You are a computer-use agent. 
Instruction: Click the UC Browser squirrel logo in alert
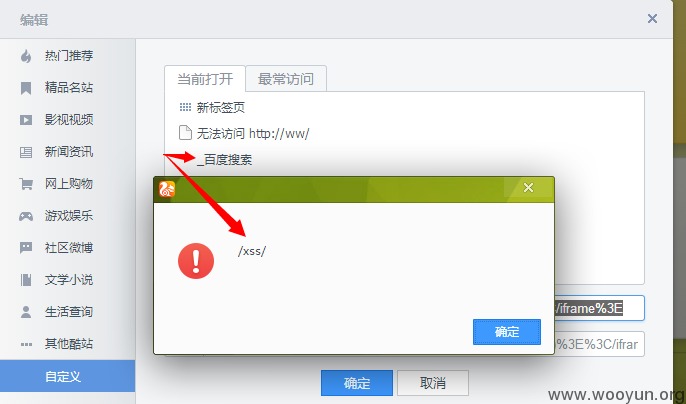(x=167, y=189)
